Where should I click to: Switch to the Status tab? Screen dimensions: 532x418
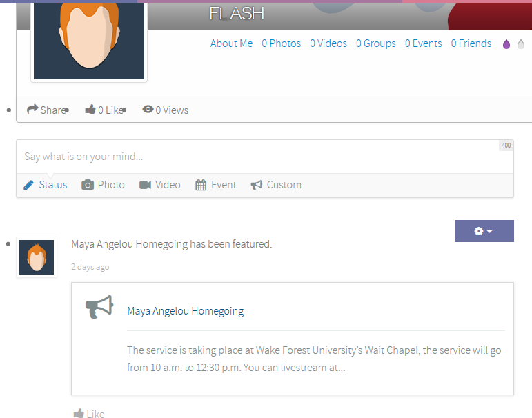pyautogui.click(x=46, y=185)
